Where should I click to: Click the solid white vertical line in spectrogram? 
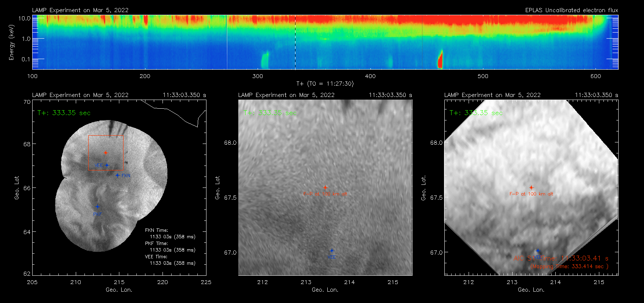pyautogui.click(x=227, y=42)
